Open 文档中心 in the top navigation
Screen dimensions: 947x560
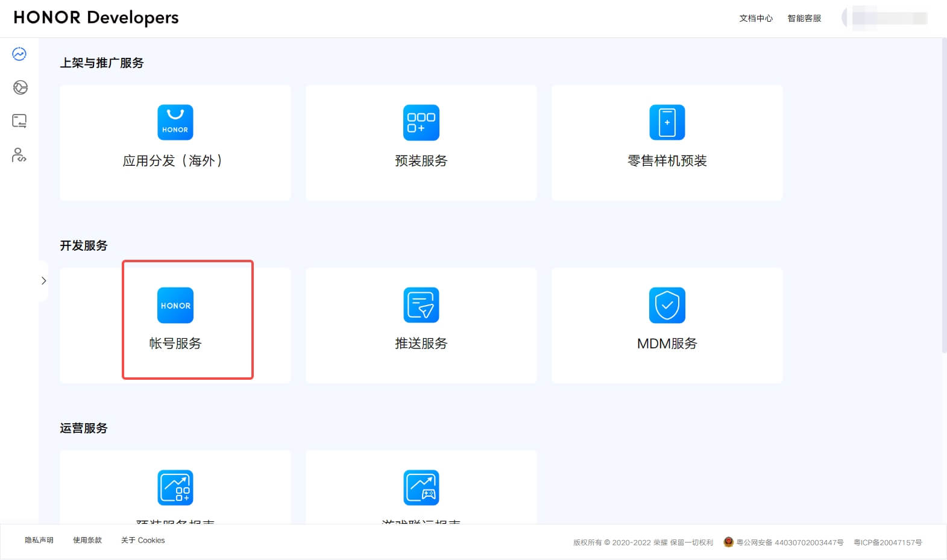[756, 19]
